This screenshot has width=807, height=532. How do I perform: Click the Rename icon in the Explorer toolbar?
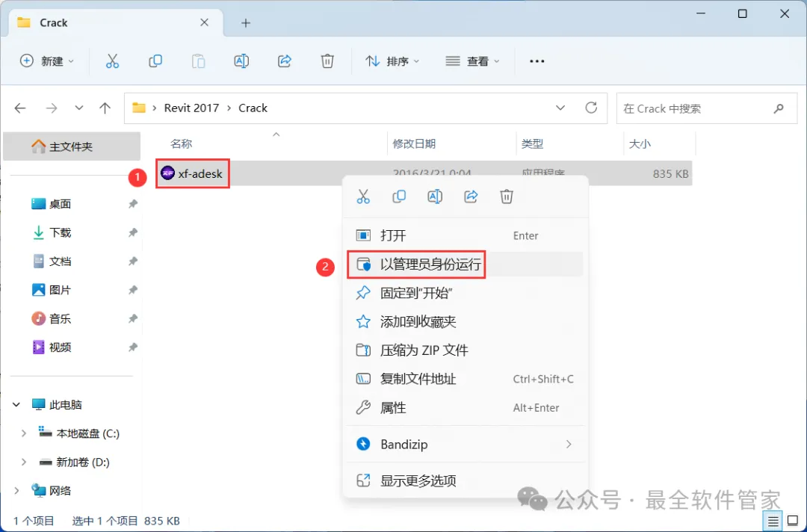click(x=241, y=61)
